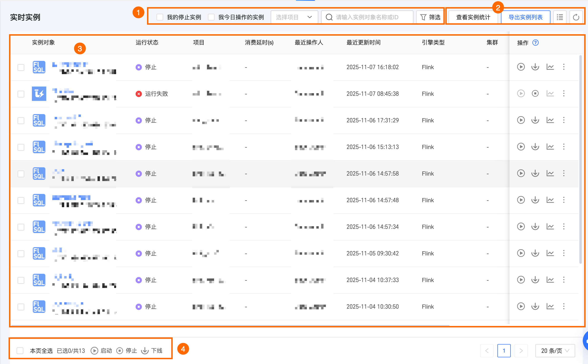Viewport: 588px width, 364px height.
Task: Tick the 本页全选 checkbox
Action: click(x=20, y=350)
